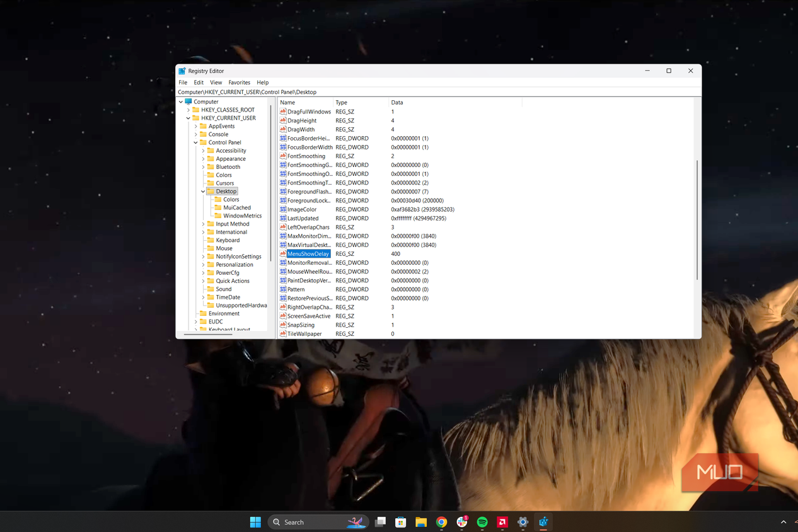Image resolution: width=798 pixels, height=532 pixels.
Task: Open File Explorer from taskbar
Action: pyautogui.click(x=421, y=522)
